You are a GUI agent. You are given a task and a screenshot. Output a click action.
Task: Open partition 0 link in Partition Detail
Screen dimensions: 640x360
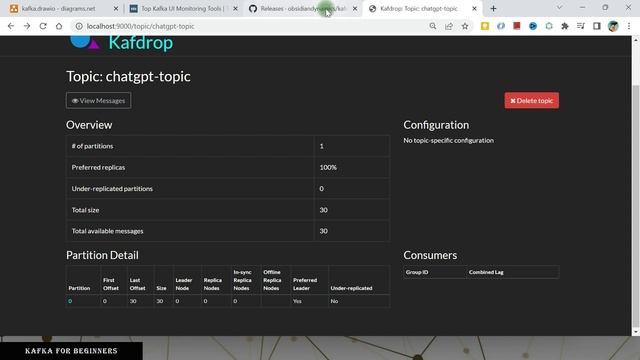[x=70, y=301]
